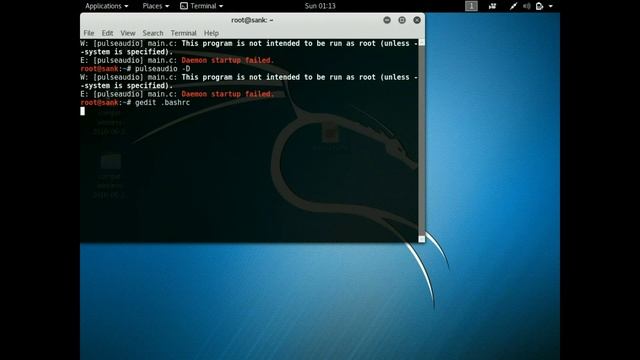
Task: Click the workspace 1 indicator
Action: 471,6
